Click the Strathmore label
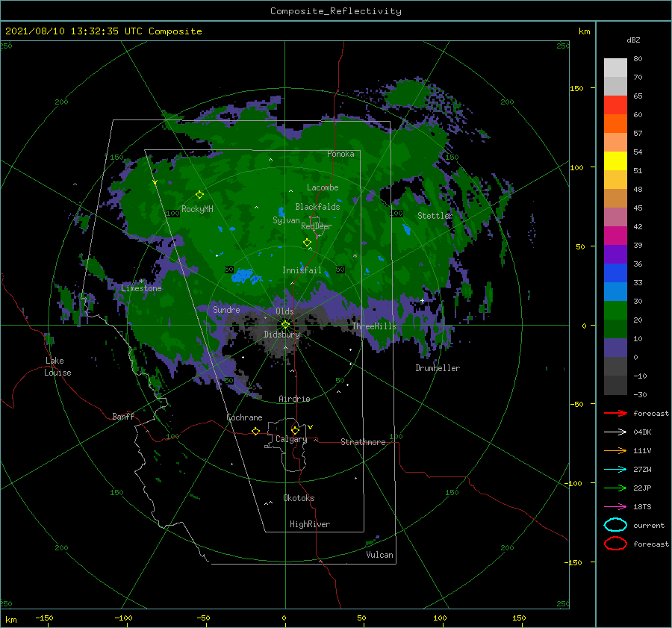Screen dimensions: 672x628 tap(363, 442)
